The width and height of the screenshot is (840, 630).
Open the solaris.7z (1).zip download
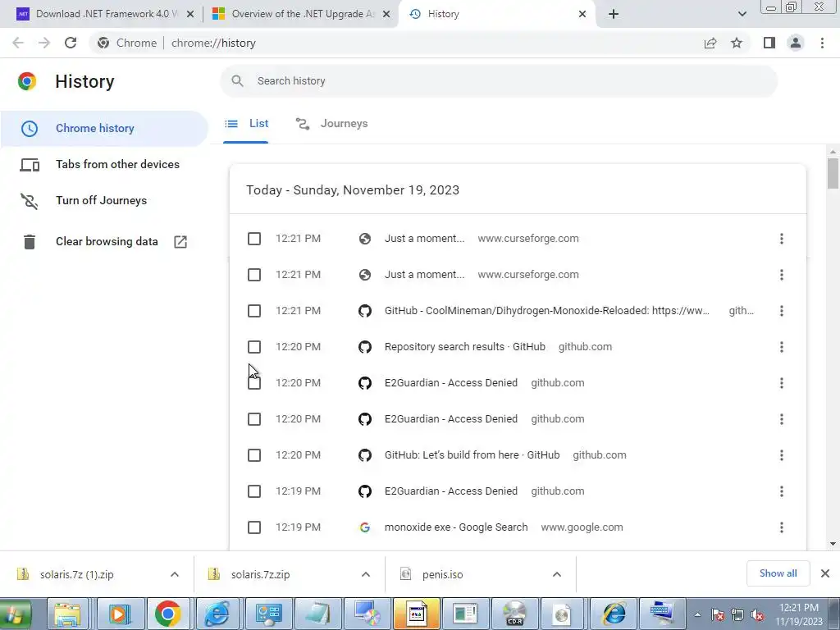click(76, 574)
